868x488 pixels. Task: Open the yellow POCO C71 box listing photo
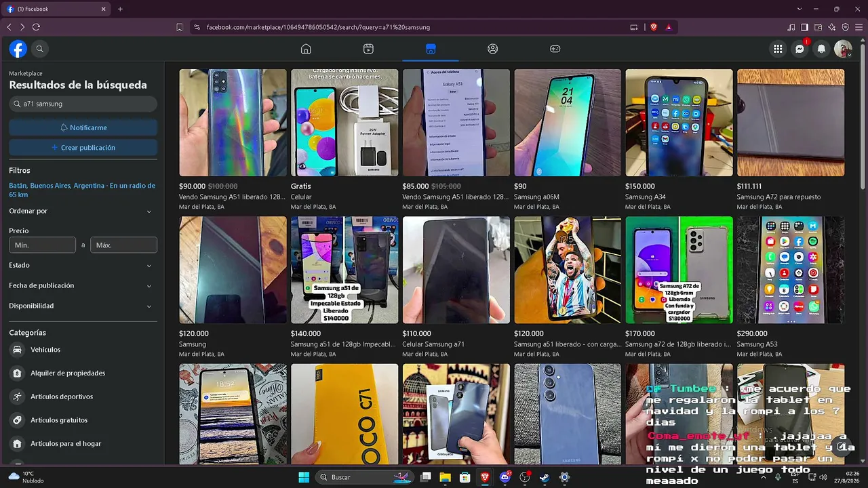point(344,414)
